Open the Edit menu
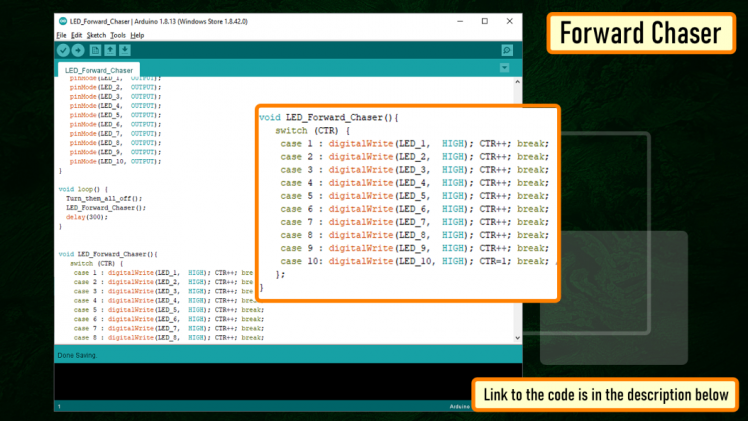 click(77, 35)
